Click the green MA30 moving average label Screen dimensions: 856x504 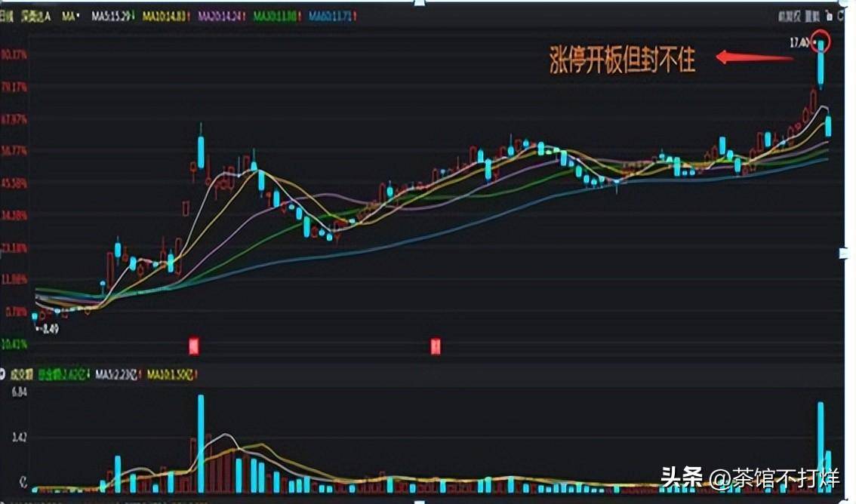(x=276, y=17)
